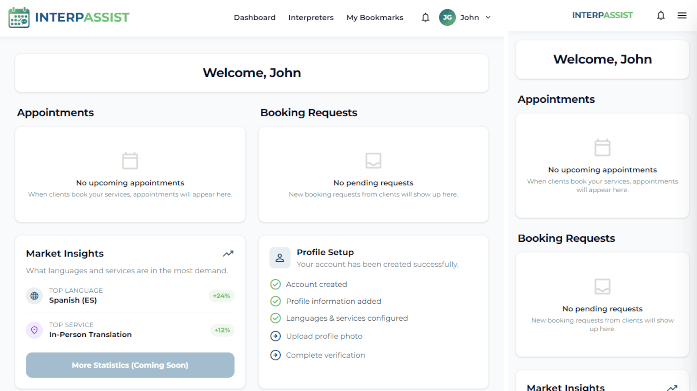The width and height of the screenshot is (697, 391).
Task: Select Complete verification step
Action: pos(325,355)
